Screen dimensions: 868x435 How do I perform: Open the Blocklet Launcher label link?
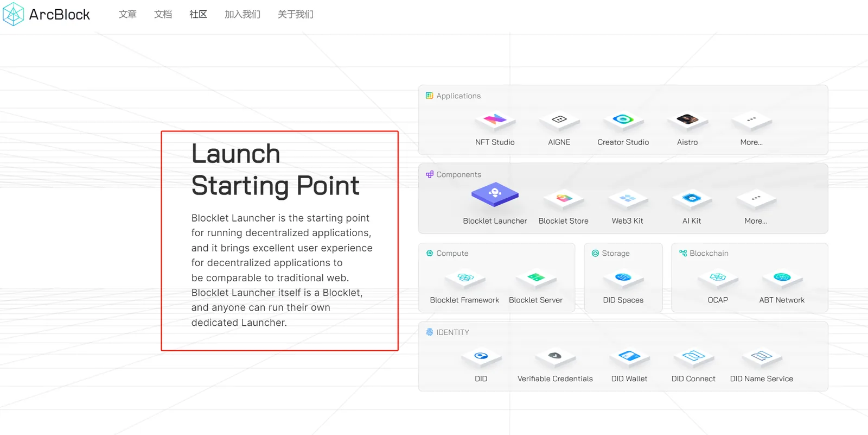point(495,221)
